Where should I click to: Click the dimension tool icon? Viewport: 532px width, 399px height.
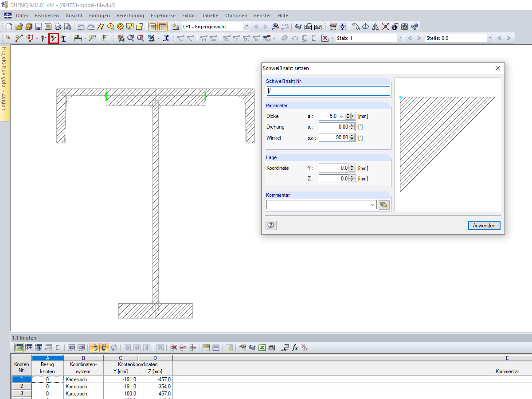click(78, 39)
